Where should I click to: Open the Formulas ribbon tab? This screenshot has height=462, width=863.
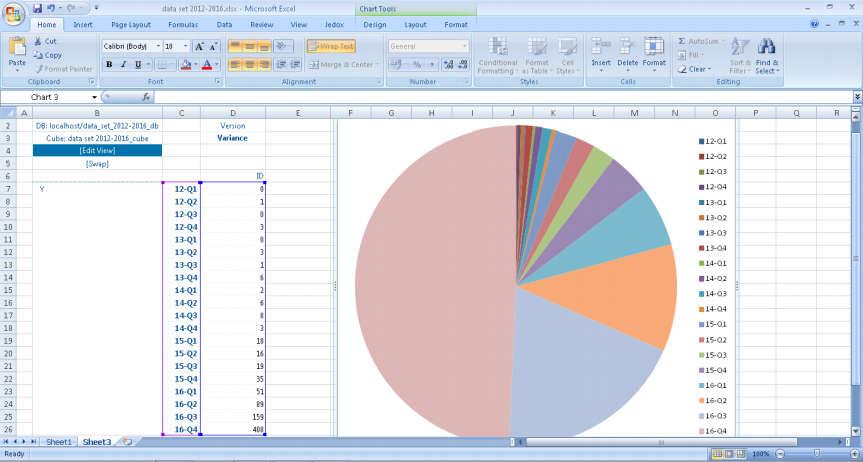[183, 25]
